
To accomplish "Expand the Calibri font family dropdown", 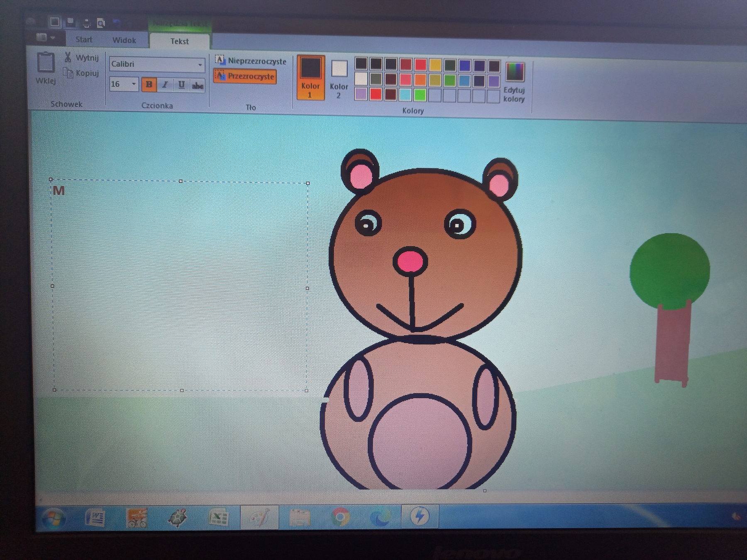I will coord(200,65).
